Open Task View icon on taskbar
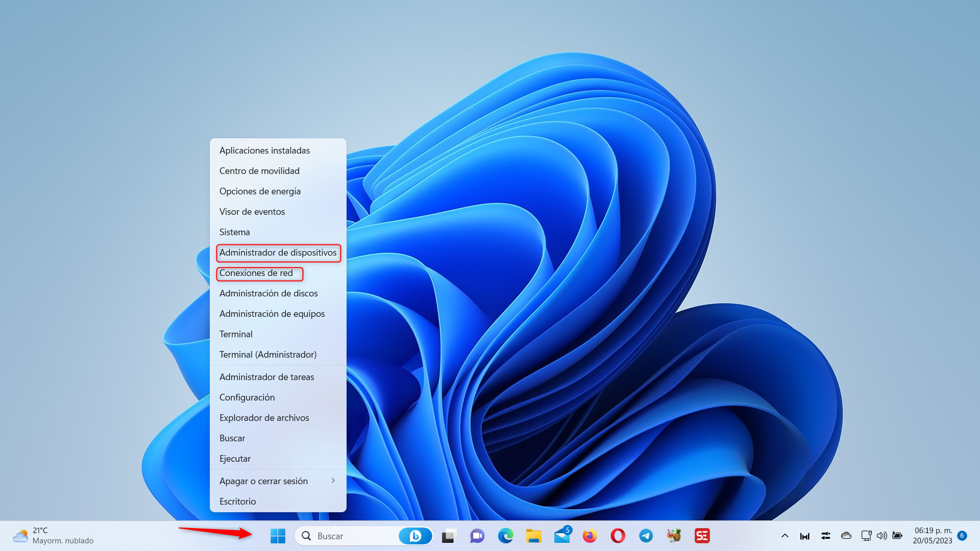 pos(449,536)
